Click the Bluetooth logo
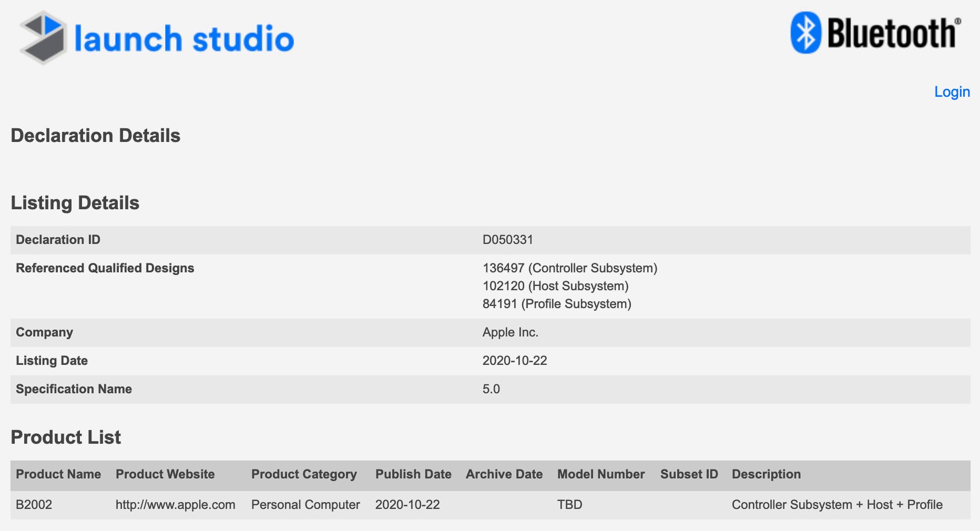The image size is (980, 531). (x=876, y=33)
